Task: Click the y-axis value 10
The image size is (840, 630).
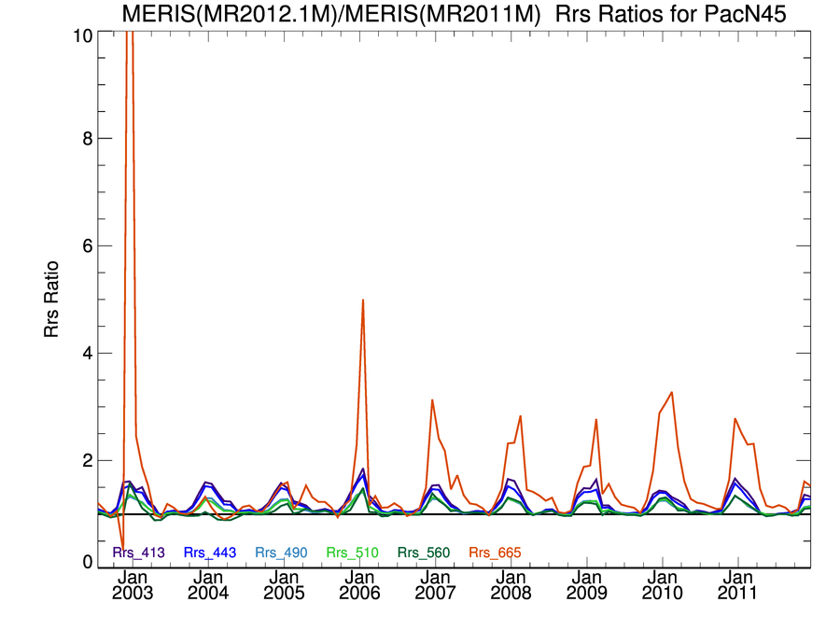Action: point(82,35)
